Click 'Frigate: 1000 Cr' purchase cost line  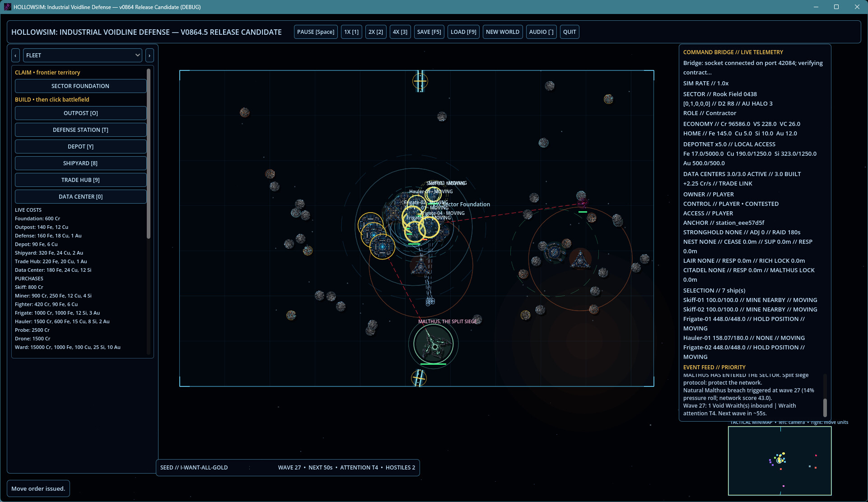pyautogui.click(x=57, y=313)
